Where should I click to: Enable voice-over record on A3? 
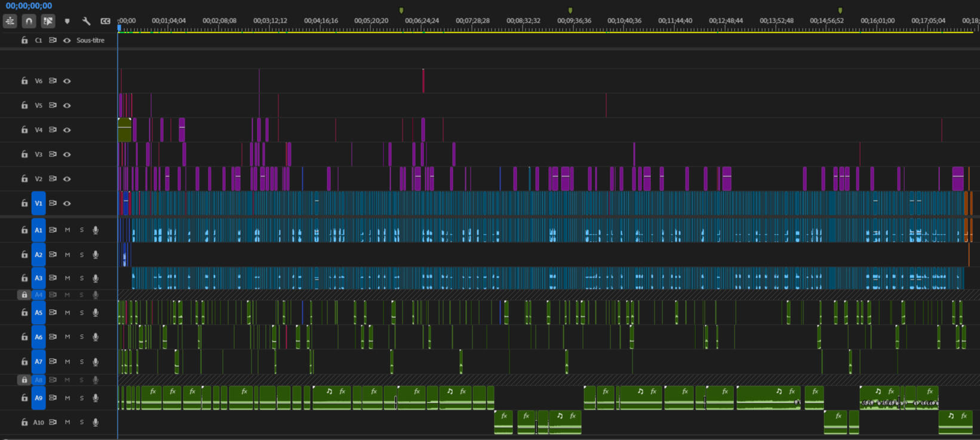(x=96, y=278)
